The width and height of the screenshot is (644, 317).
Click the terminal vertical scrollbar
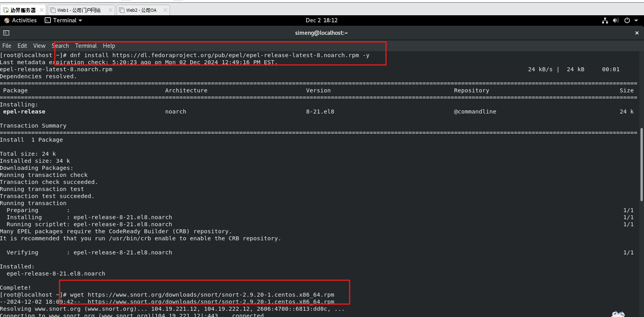pyautogui.click(x=641, y=164)
